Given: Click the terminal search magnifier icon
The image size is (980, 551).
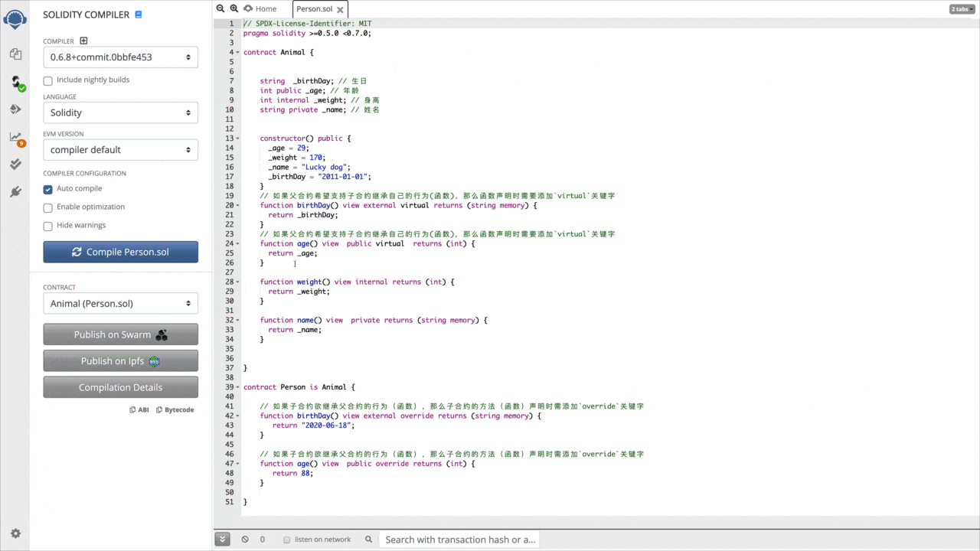Looking at the screenshot, I should click(x=368, y=540).
